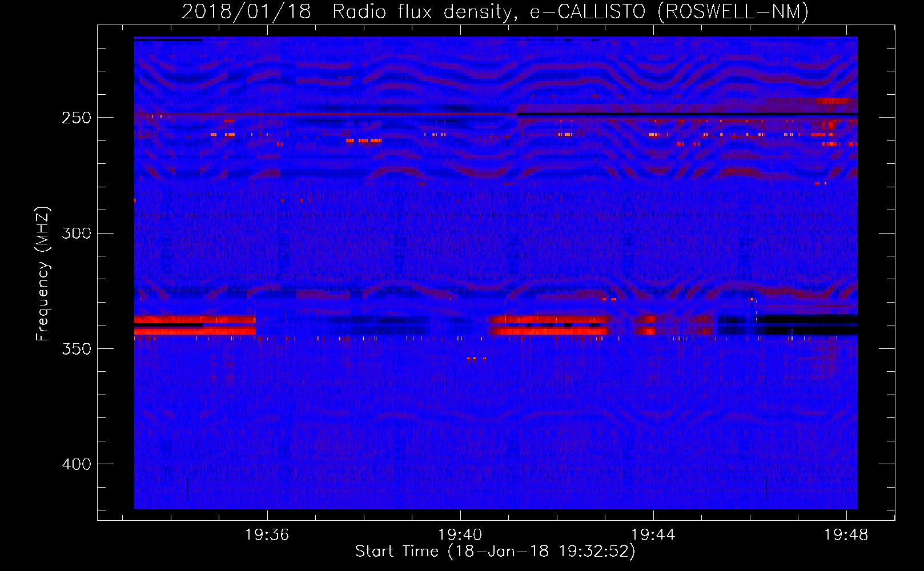Click the "19:44" time tick label
The image size is (924, 571).
(x=653, y=534)
